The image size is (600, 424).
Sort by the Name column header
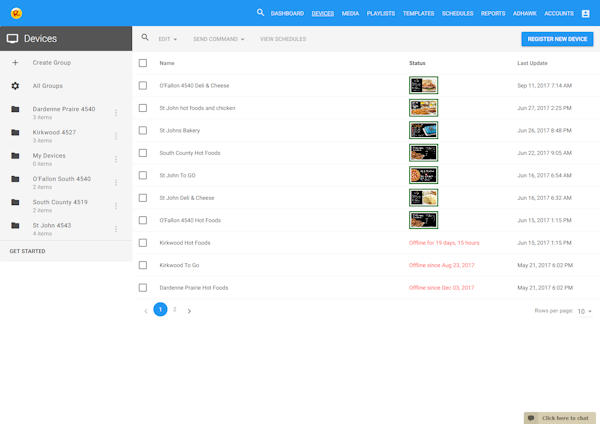[167, 63]
